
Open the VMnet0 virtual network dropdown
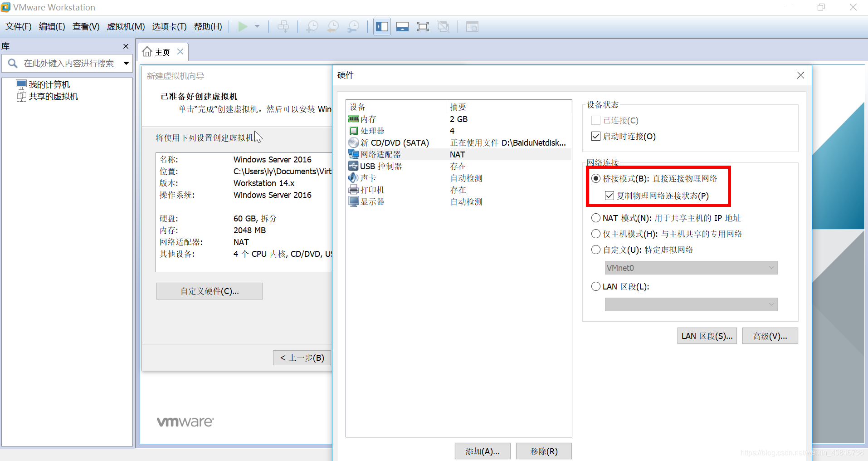(691, 268)
